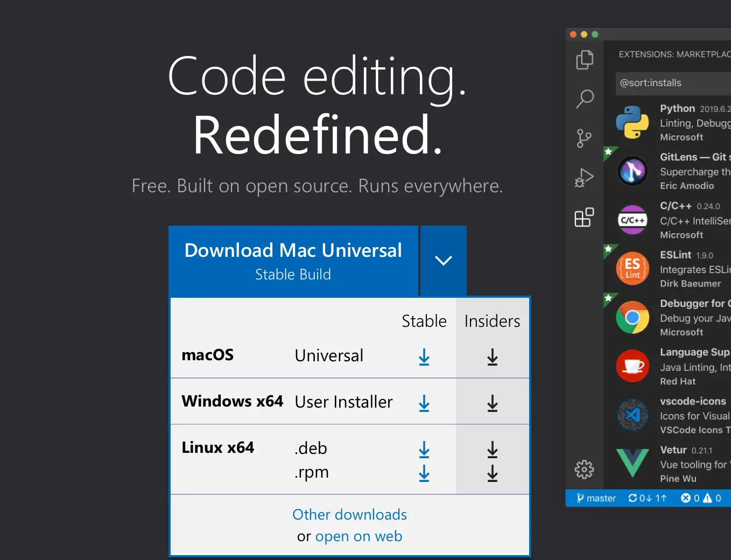Screen dimensions: 731x560
Task: Download macOS Universal Insiders build arrow
Action: tap(493, 357)
